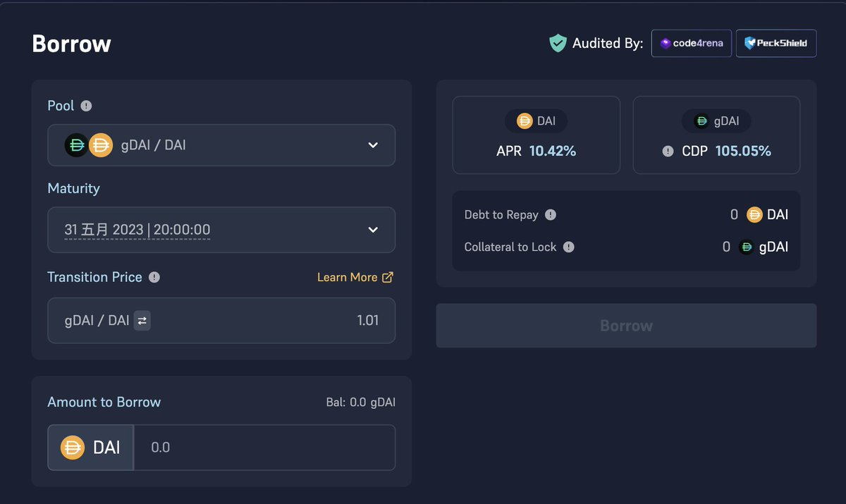
Task: Click the Bal: 0.0 gDAI balance text
Action: click(x=360, y=402)
